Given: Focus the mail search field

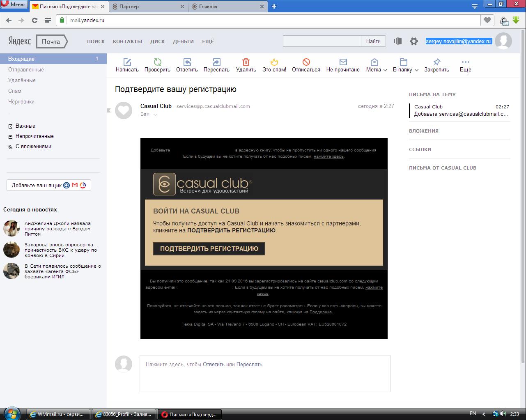Looking at the screenshot, I should pos(322,41).
